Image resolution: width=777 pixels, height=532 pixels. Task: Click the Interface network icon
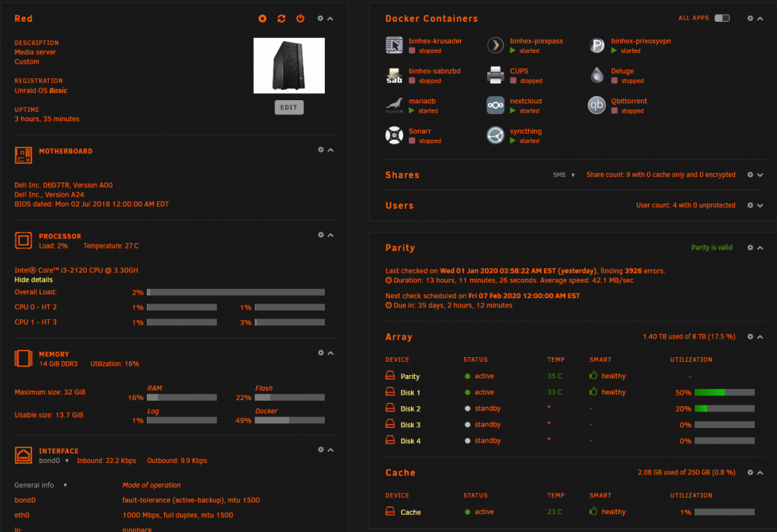coord(23,455)
